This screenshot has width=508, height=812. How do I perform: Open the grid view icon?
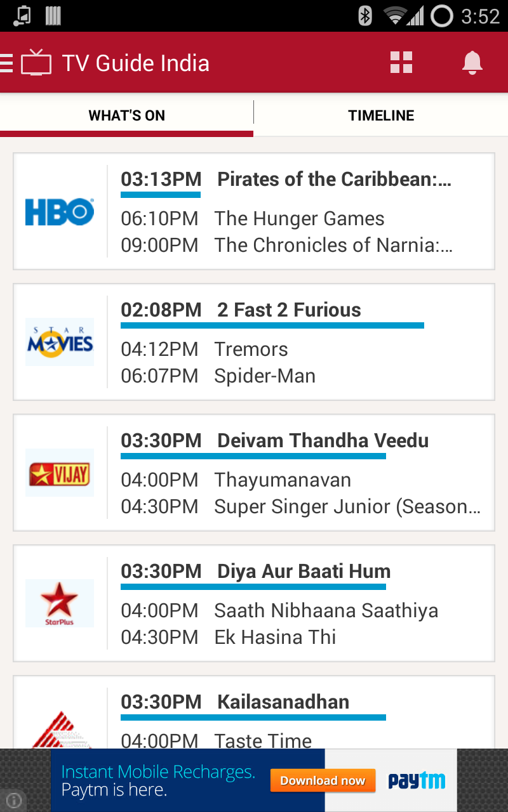click(x=401, y=63)
